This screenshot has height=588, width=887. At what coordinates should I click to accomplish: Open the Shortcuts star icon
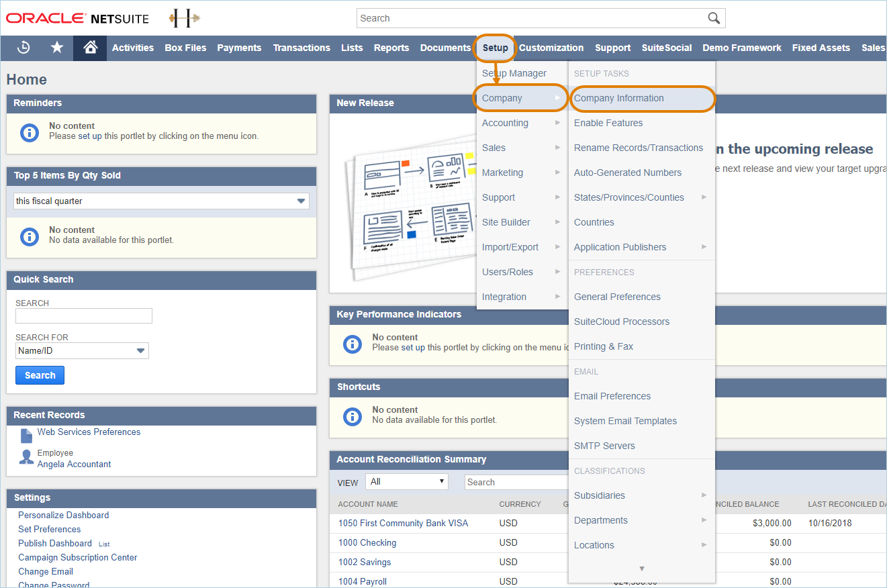coord(57,48)
